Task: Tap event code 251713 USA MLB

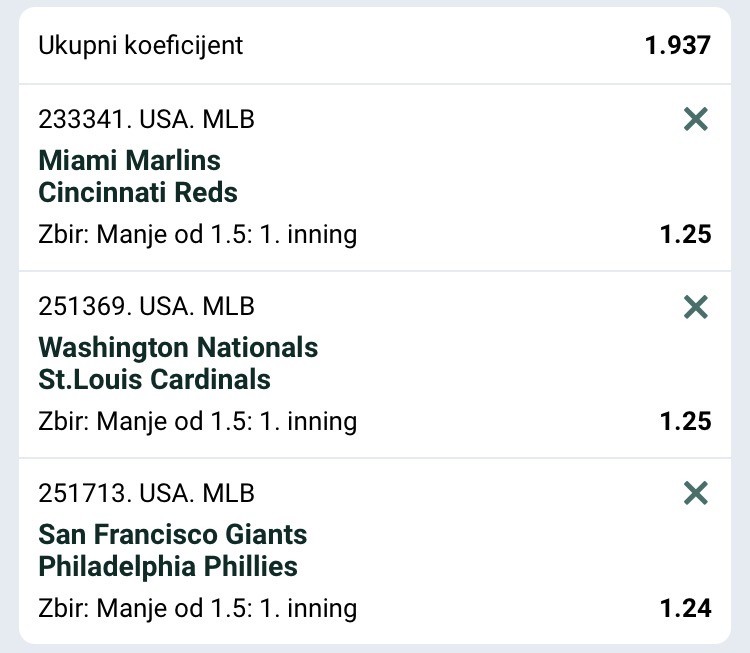Action: click(146, 493)
